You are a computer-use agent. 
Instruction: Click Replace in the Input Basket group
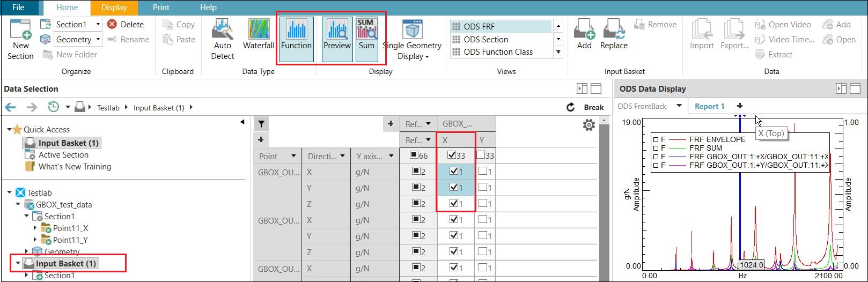(614, 34)
